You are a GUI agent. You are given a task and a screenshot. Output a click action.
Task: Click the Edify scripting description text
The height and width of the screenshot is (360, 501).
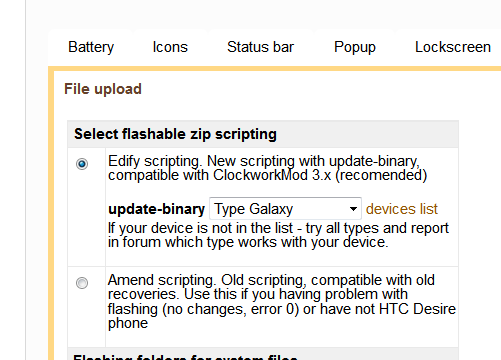(x=267, y=168)
